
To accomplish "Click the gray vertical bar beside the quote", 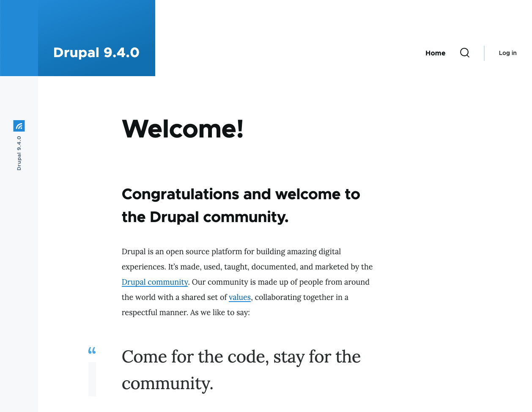I will pos(92,379).
